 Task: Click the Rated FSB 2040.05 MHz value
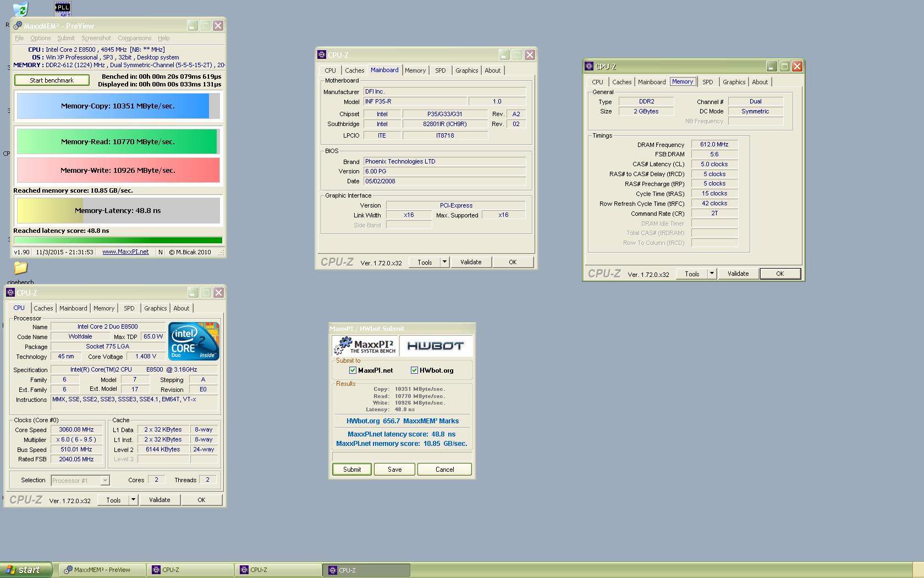pos(76,460)
